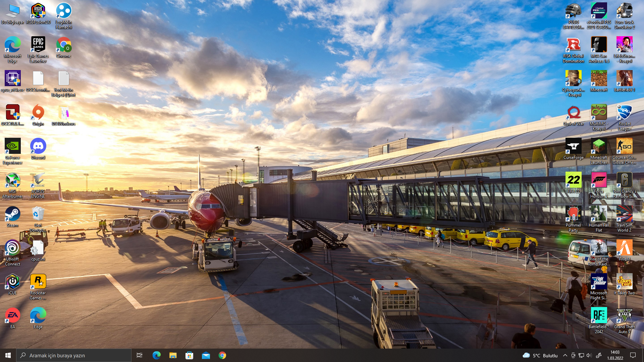Select the FIFA 22 desktop icon
Viewport: 644px width, 362px height.
pyautogui.click(x=573, y=181)
